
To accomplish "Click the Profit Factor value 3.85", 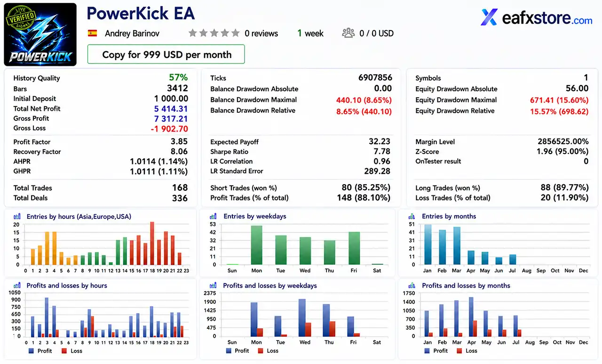I will click(x=179, y=141).
